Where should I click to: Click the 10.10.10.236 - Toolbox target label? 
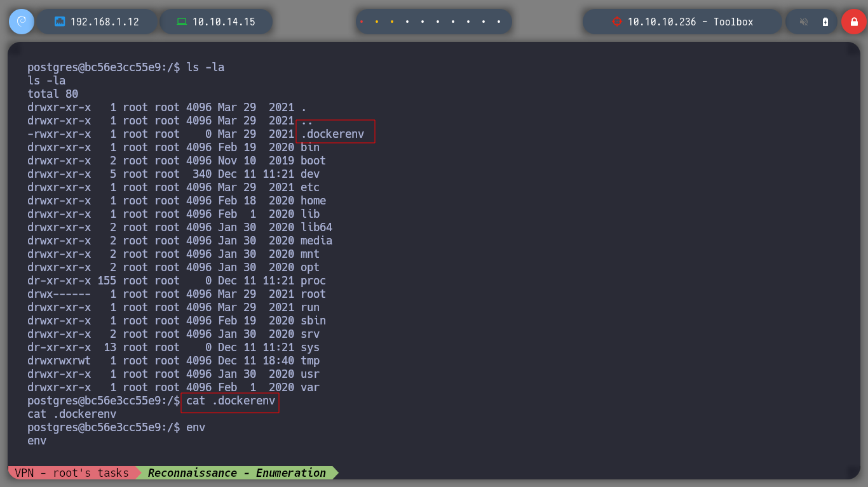(691, 22)
